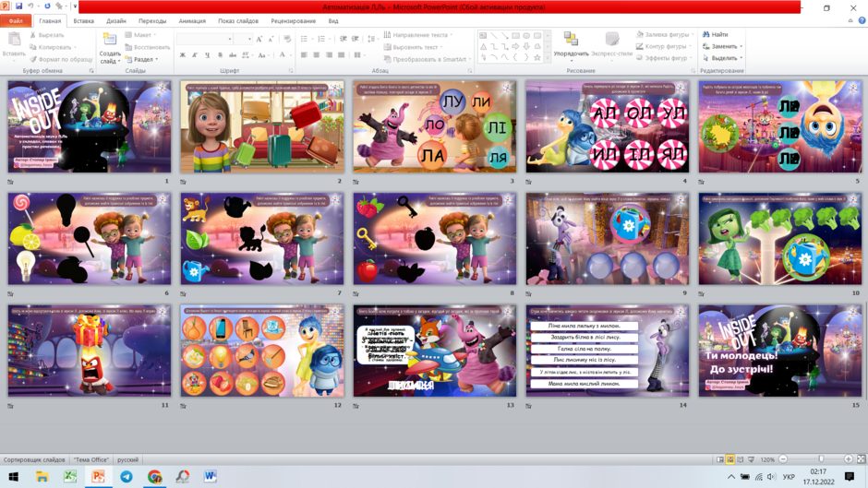This screenshot has width=868, height=488.
Task: Click the УКР language indicator in tray
Action: click(x=789, y=476)
